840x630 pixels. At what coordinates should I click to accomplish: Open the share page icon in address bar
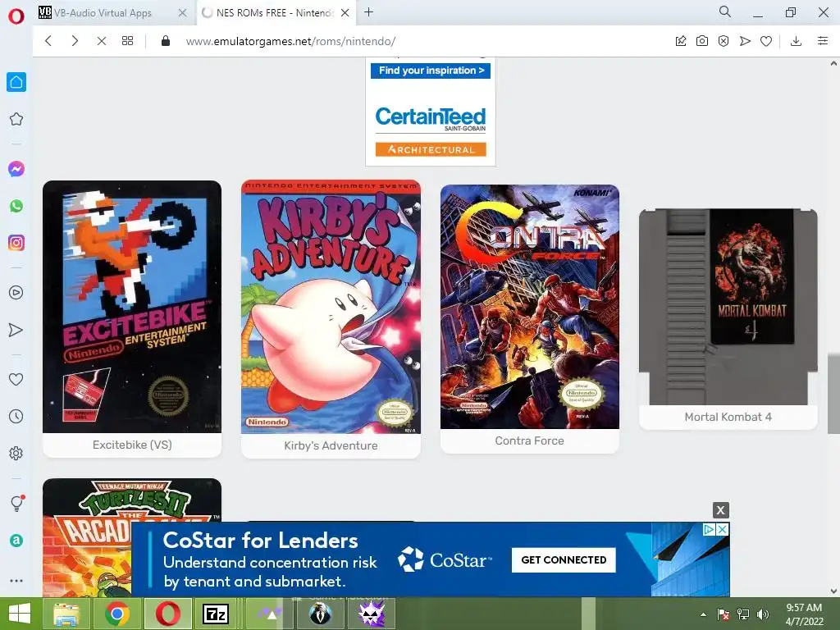pyautogui.click(x=681, y=41)
